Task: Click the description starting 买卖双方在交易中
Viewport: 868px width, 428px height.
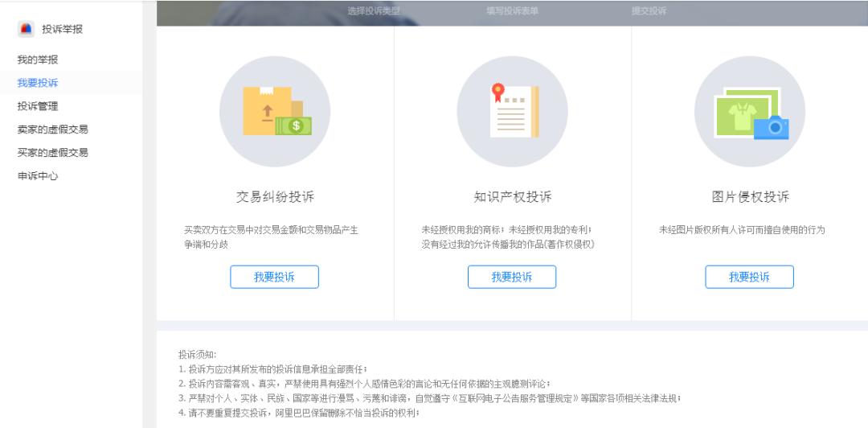Action: tap(272, 237)
